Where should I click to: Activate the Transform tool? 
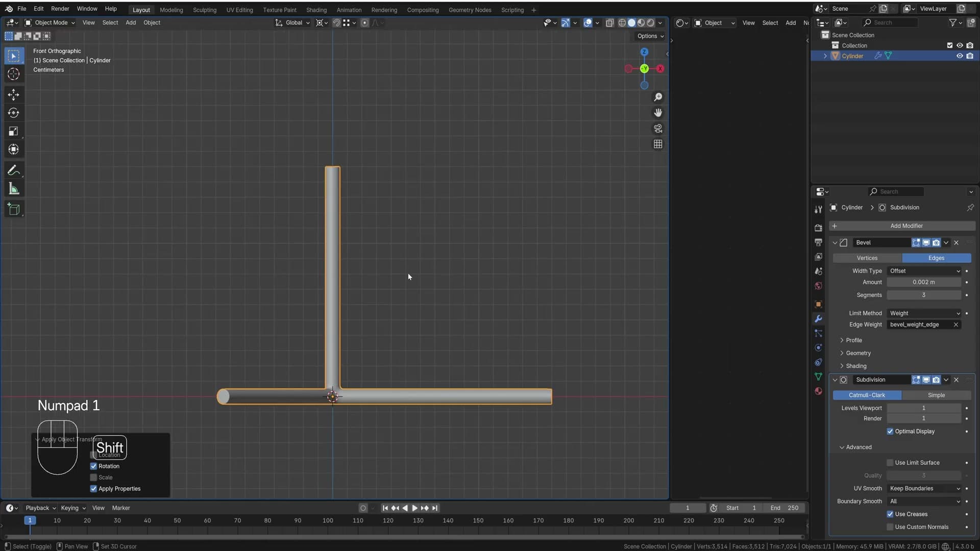tap(14, 149)
